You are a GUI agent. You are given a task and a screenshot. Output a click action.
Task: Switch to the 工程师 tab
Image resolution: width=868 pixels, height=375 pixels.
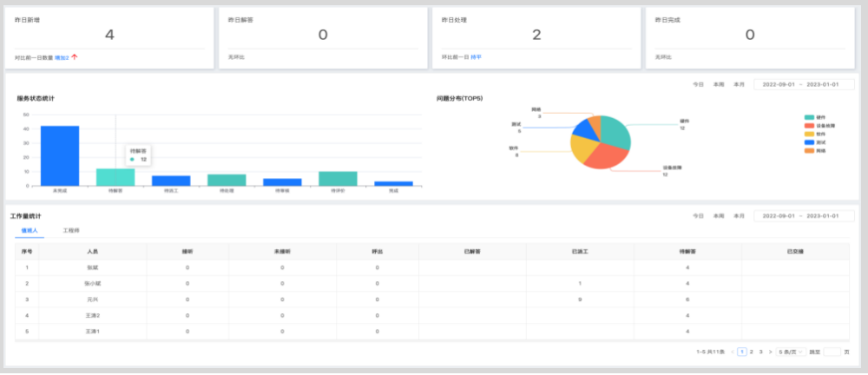coord(71,231)
